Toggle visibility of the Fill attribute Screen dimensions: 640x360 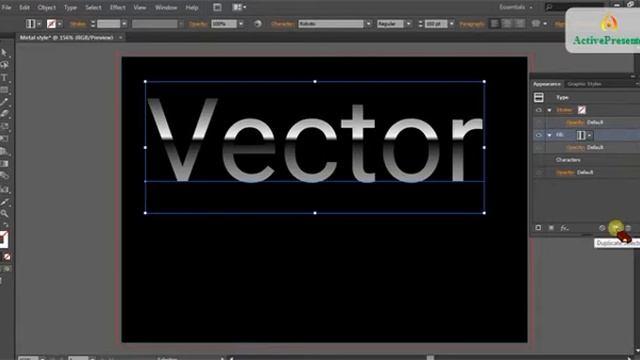(x=539, y=135)
